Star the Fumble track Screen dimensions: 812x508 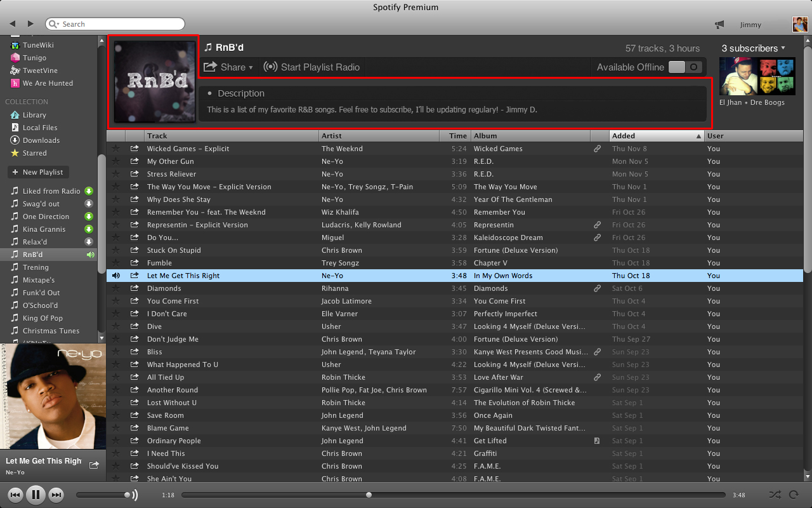click(x=115, y=263)
